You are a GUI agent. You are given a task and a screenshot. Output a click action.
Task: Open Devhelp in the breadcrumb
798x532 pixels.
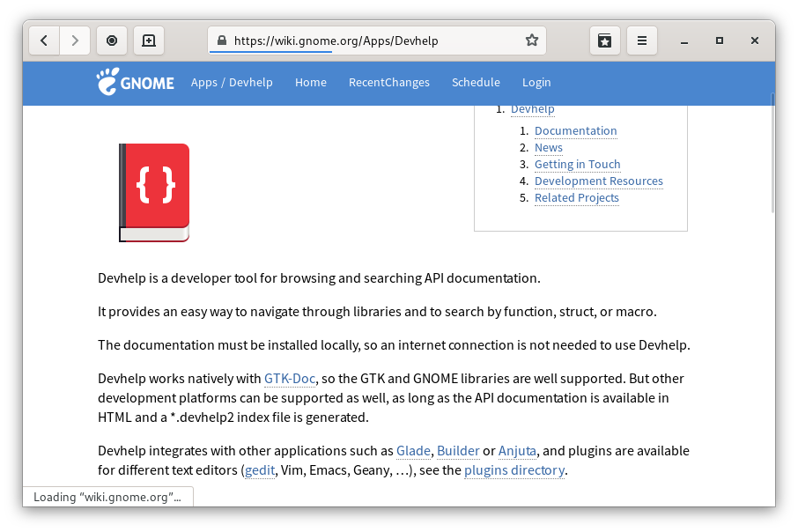coord(251,83)
